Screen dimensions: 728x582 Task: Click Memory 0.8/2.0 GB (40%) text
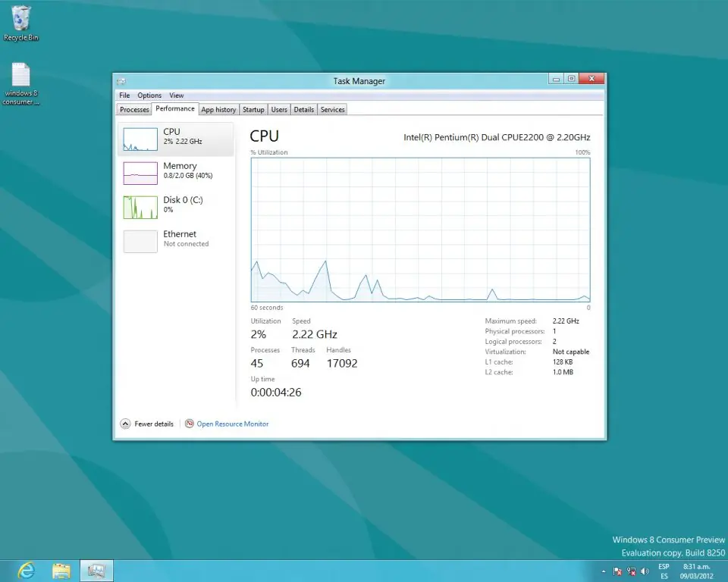point(187,176)
